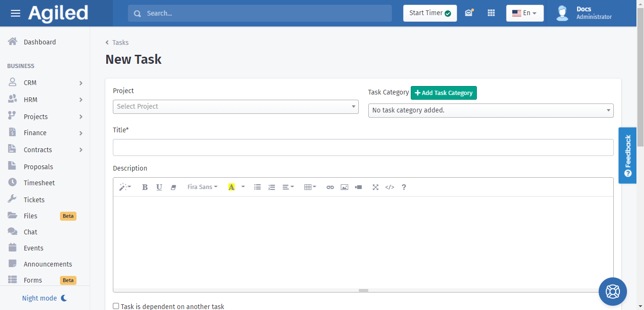644x310 pixels.
Task: Toggle Night mode in sidebar
Action: [45, 298]
